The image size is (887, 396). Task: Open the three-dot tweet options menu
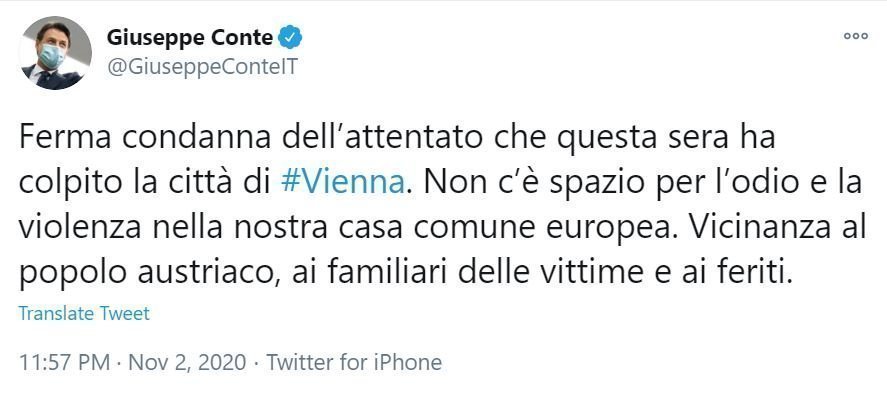click(x=855, y=36)
